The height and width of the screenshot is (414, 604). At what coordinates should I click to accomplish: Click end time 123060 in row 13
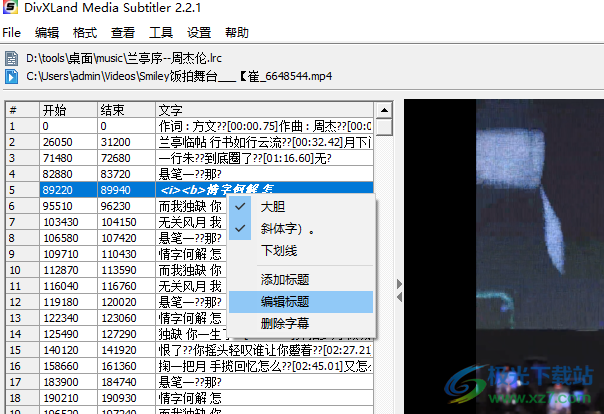click(x=126, y=318)
